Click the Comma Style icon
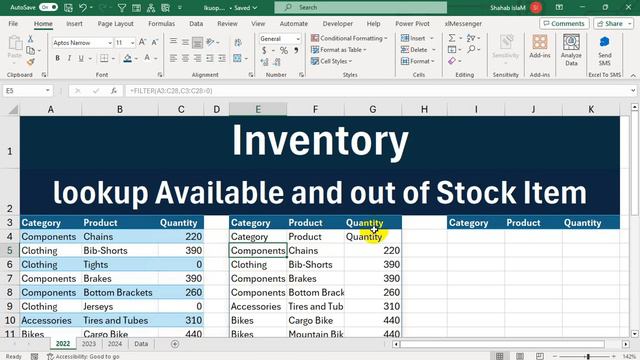Image resolution: width=640 pixels, height=360 pixels. click(296, 50)
